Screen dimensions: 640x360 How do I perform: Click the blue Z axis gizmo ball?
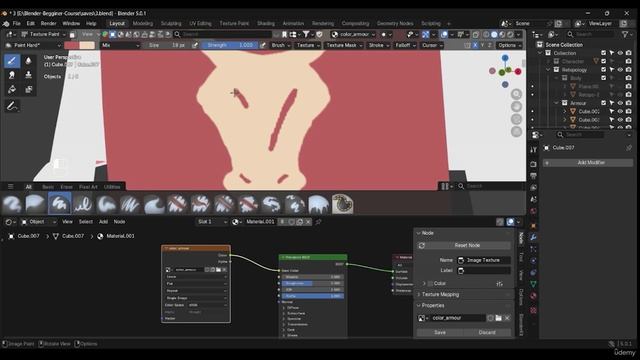click(x=505, y=58)
